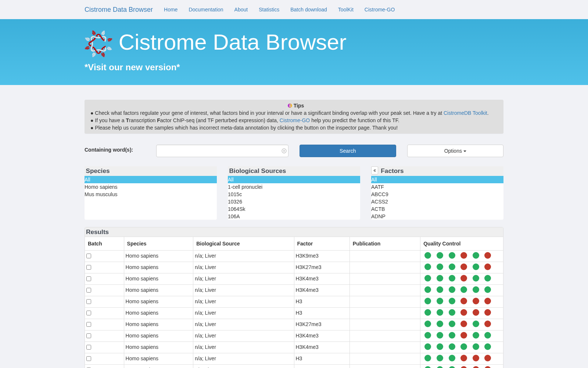Select ABCC9 in Factors list
Viewport: 588px width, 368px height.
pyautogui.click(x=437, y=194)
